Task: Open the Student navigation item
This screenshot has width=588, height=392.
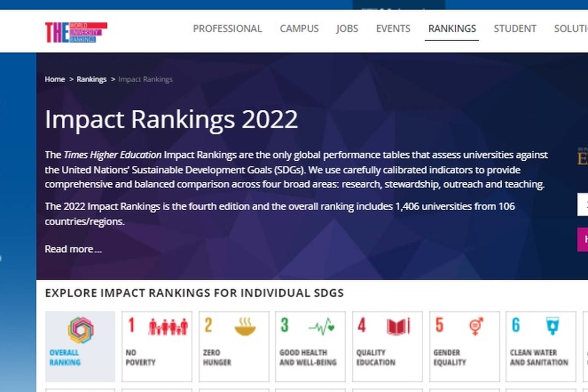Action: 515,28
